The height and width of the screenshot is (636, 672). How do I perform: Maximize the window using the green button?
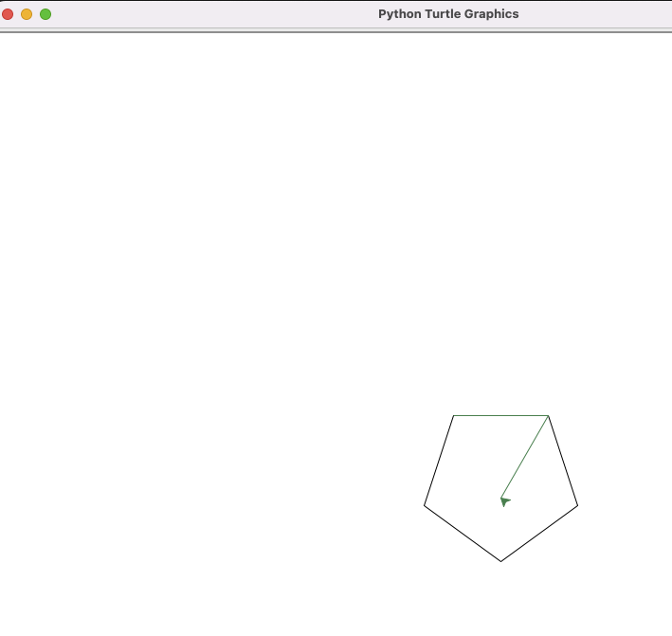point(45,14)
